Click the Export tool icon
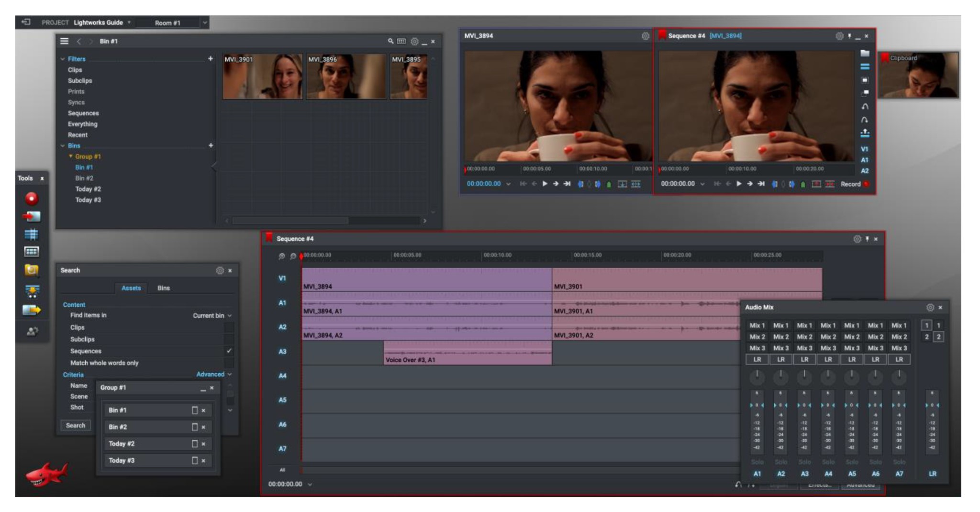Viewport: 980px width, 512px height. tap(32, 310)
